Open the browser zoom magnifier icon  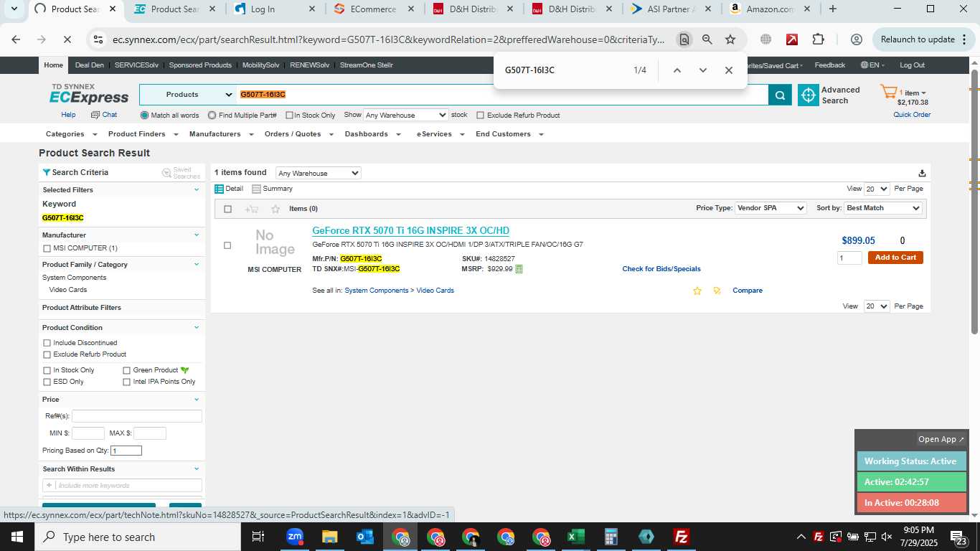point(707,39)
